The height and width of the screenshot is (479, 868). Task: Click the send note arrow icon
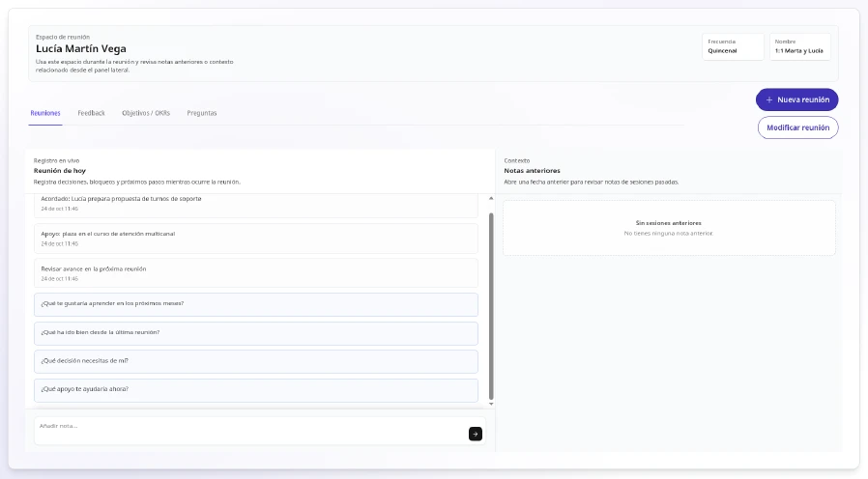(x=475, y=435)
